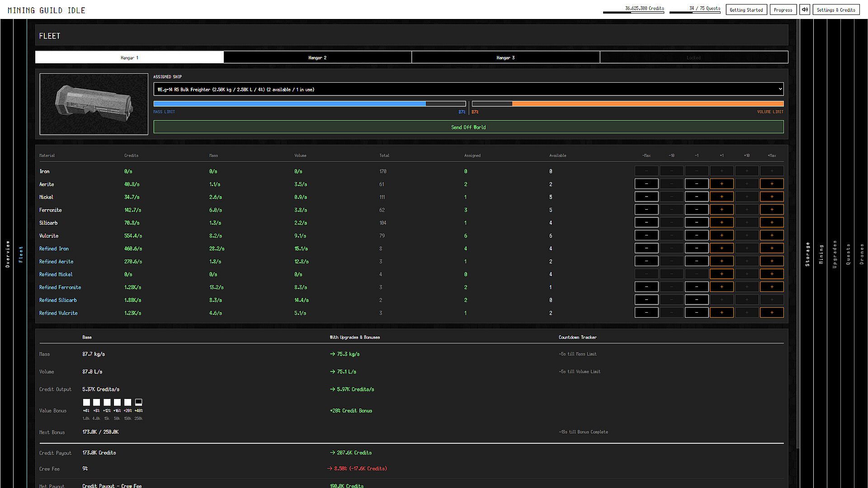
Task: Add max Refined Nickel to cargo
Action: tap(772, 274)
